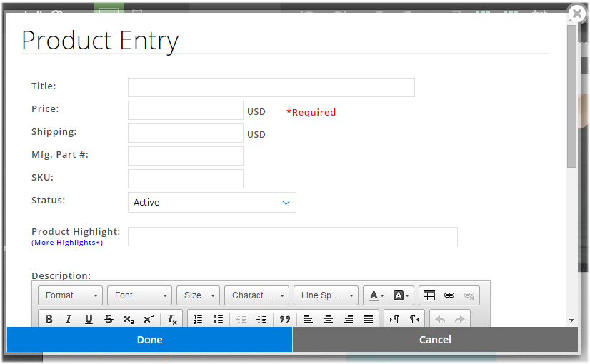Apply strikethrough formatting

(x=109, y=319)
